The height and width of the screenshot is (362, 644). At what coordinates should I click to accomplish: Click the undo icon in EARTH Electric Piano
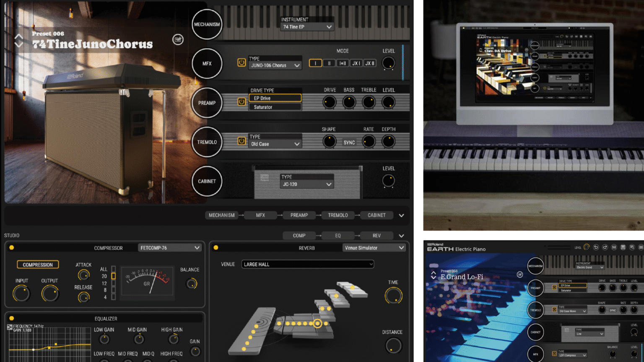[x=596, y=247]
